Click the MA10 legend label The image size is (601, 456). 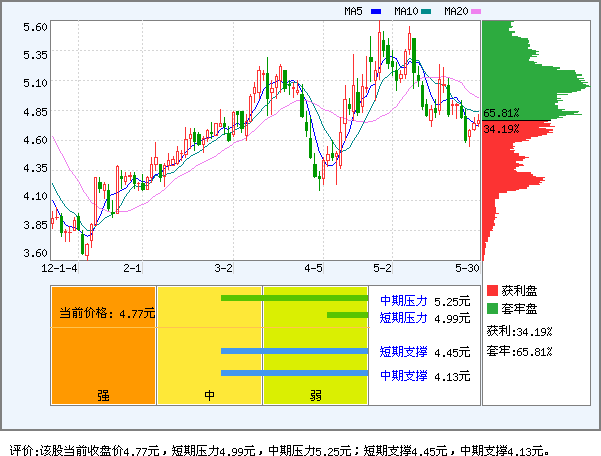pyautogui.click(x=406, y=11)
